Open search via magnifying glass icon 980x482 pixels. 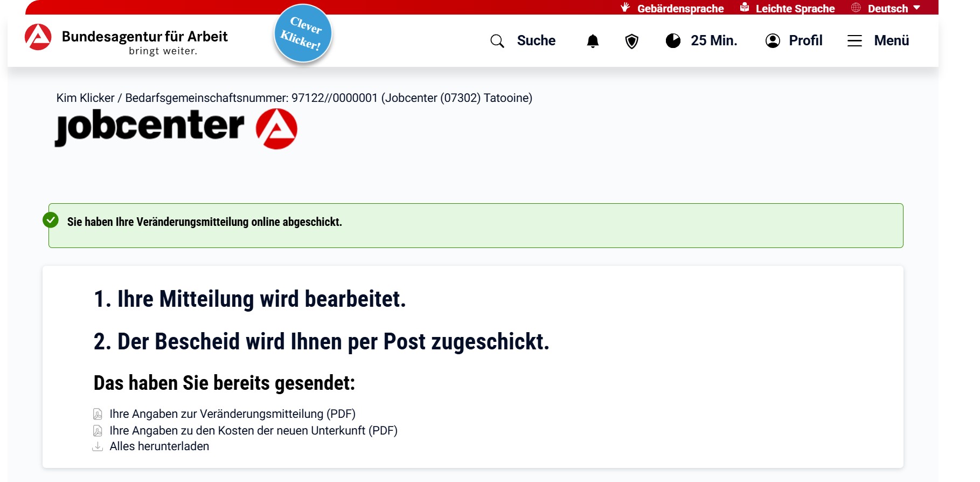[497, 41]
